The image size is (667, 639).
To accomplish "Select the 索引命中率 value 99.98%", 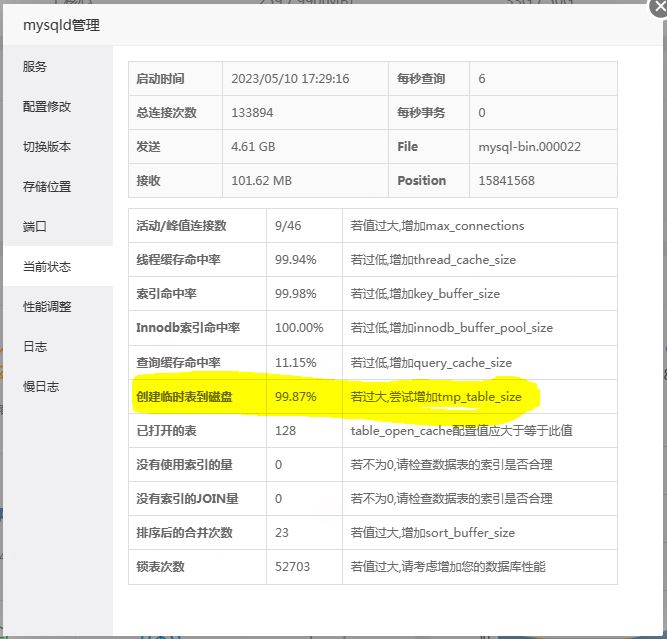I will pos(296,294).
